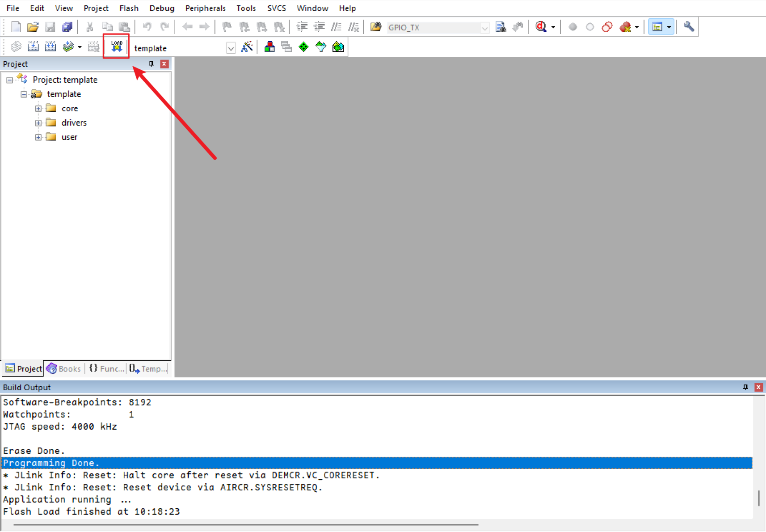Toggle pin on the Project panel
This screenshot has width=766, height=532.
pos(151,64)
